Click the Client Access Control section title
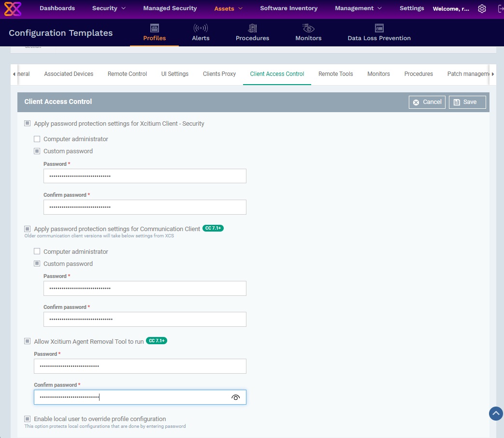Screen dimensions: 504x438 click(58, 102)
